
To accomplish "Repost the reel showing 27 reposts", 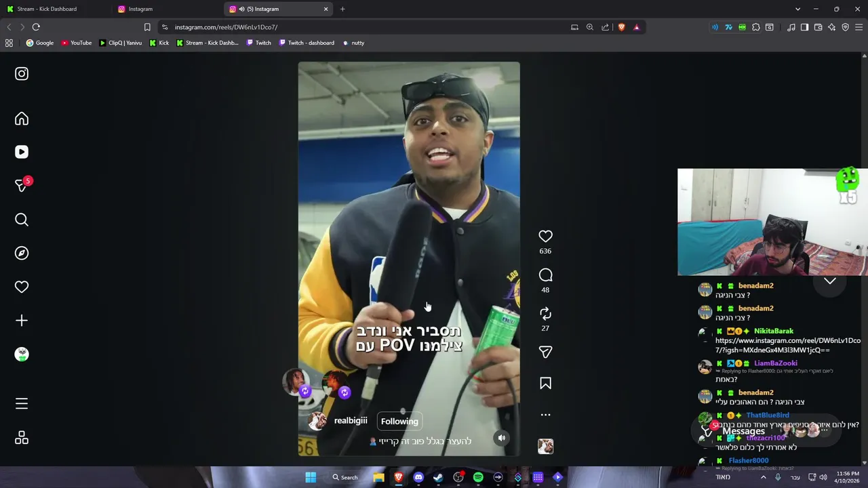I will coord(545,313).
